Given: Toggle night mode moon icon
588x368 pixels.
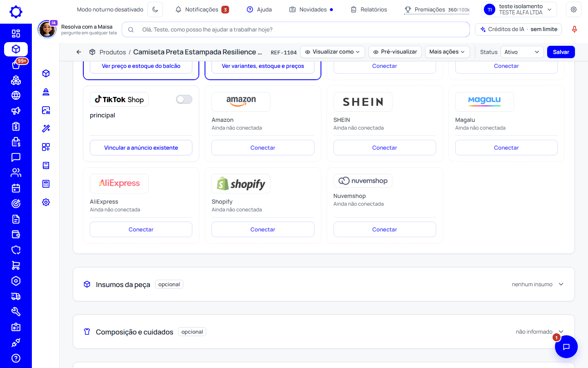Looking at the screenshot, I should point(155,9).
